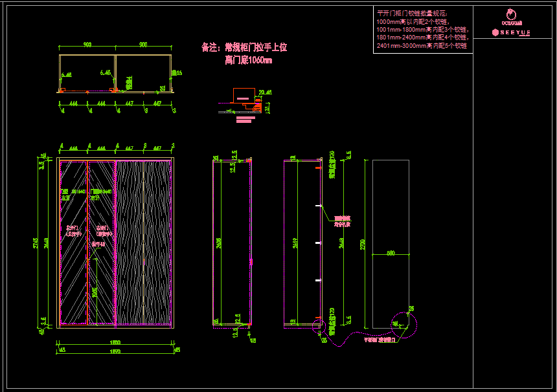Click right 900 dimension in plan view

[x=143, y=45]
